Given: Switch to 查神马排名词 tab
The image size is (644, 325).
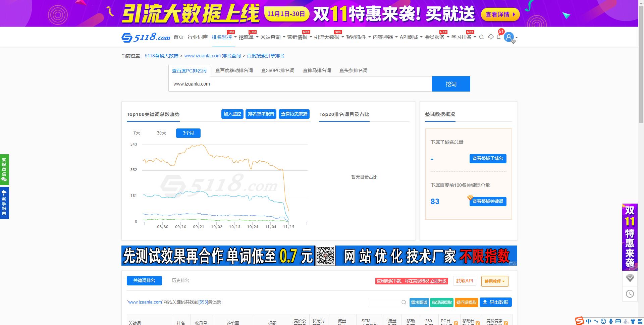Looking at the screenshot, I should tap(317, 70).
